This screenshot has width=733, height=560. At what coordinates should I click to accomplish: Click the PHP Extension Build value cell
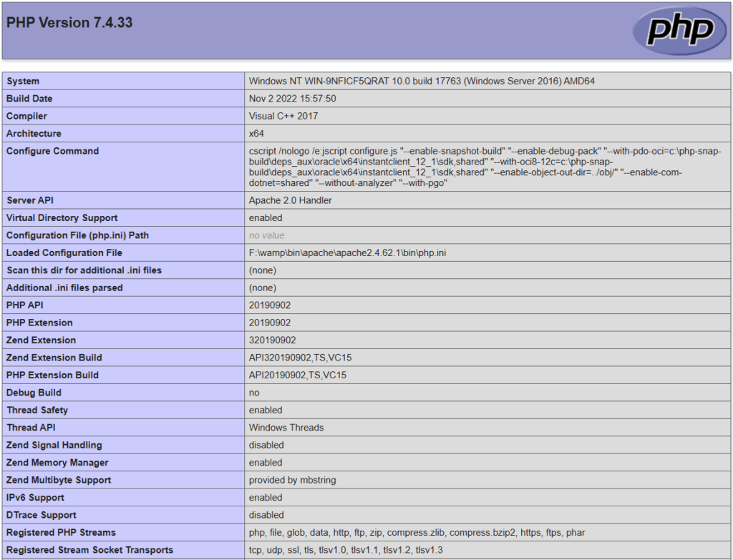(x=298, y=375)
